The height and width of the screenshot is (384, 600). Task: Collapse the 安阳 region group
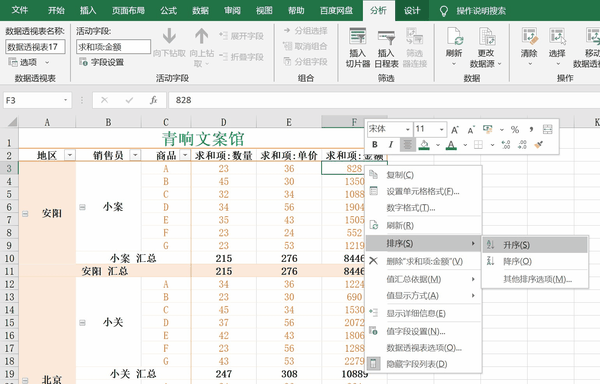click(25, 214)
